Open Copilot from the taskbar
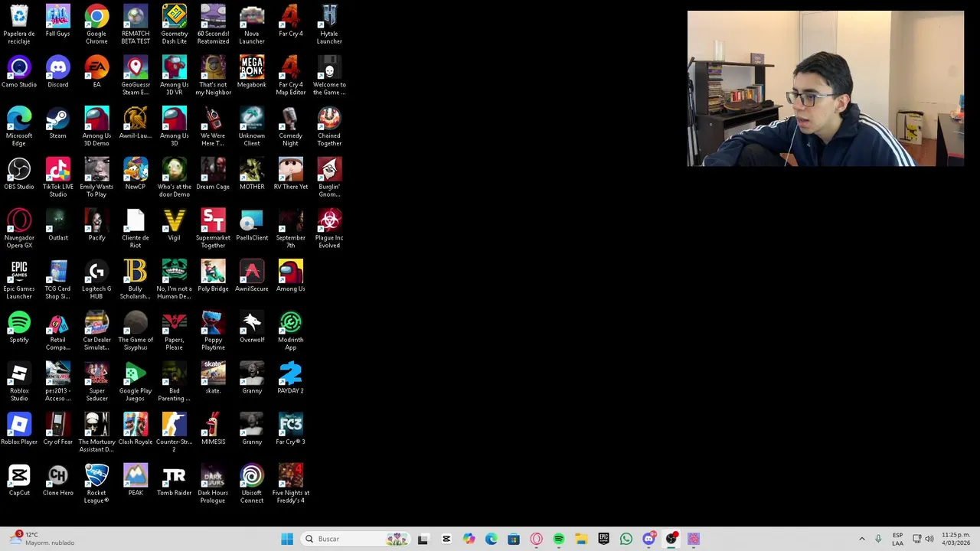 click(x=469, y=539)
